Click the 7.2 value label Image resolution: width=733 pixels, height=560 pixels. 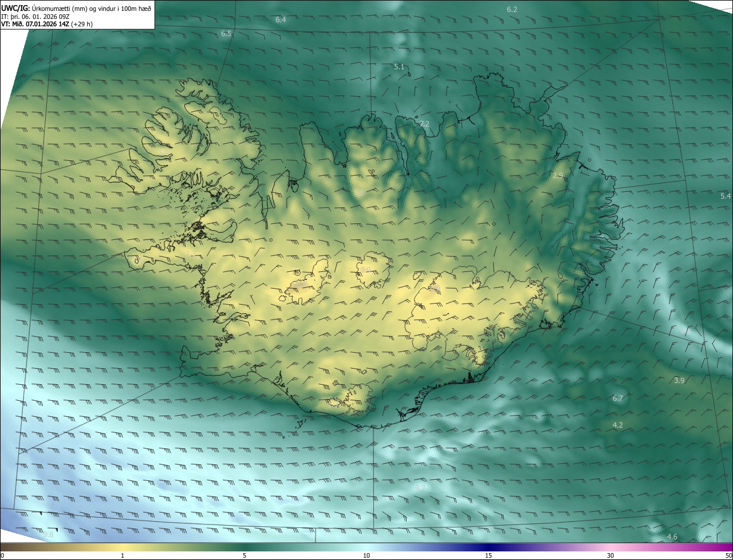point(424,124)
